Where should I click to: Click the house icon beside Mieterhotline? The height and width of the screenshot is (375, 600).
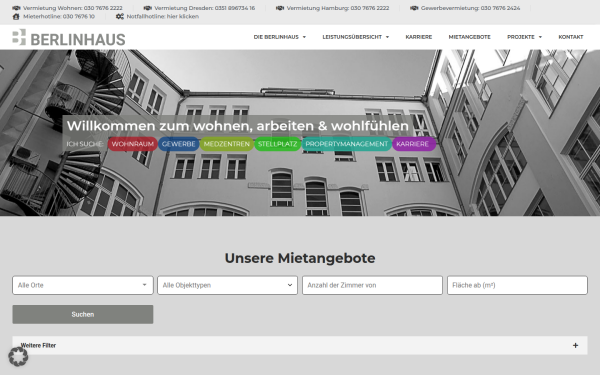tap(16, 16)
